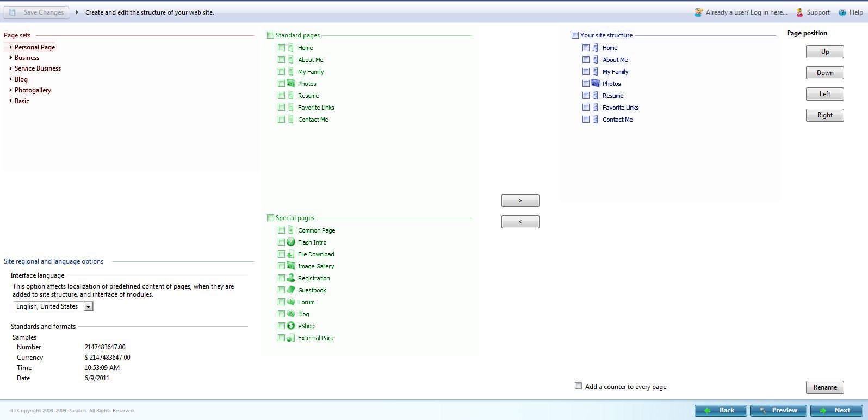The height and width of the screenshot is (420, 868).
Task: Click the Help icon in top bar
Action: tap(842, 12)
